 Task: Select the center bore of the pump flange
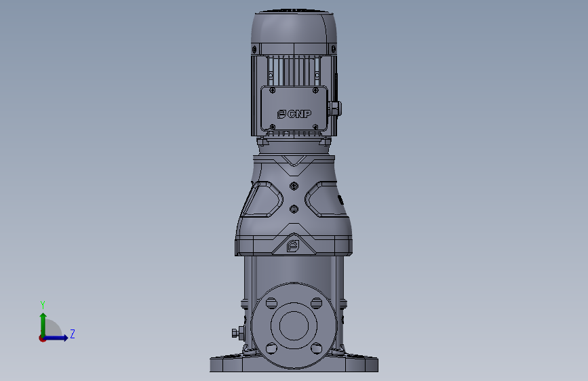[294, 325]
